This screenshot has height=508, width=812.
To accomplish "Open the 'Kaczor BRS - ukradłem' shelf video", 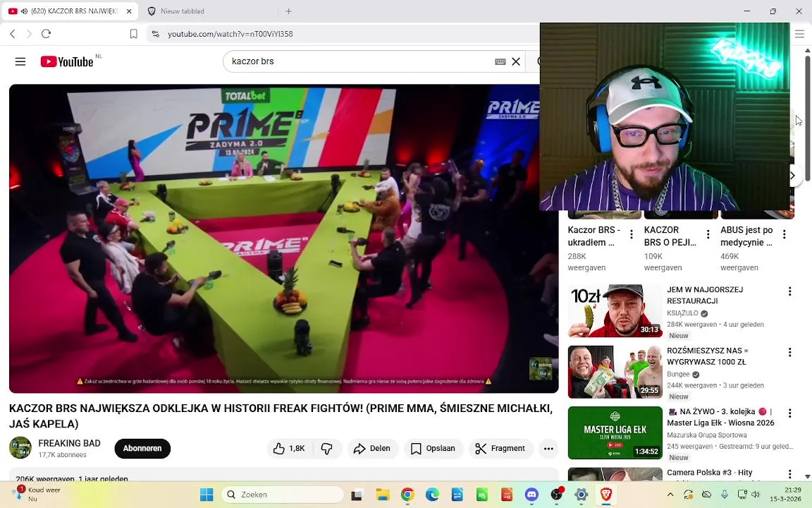I will 594,236.
